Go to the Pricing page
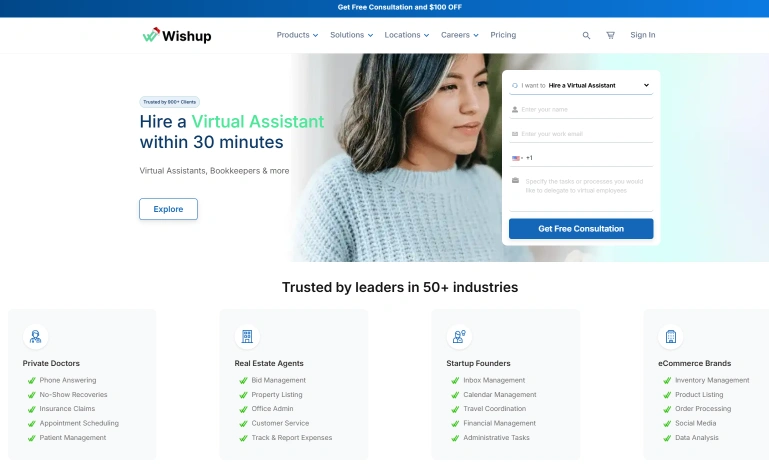Viewport: 769px width, 470px height. tap(503, 35)
